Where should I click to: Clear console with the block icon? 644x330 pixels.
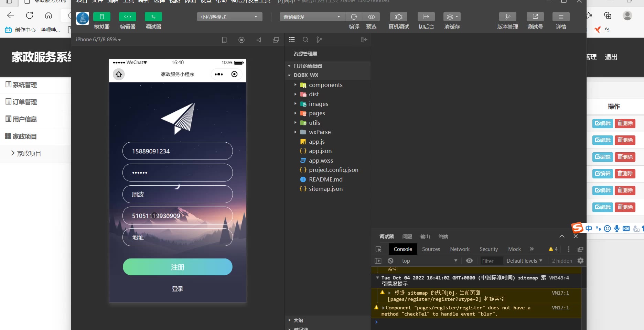pos(390,261)
